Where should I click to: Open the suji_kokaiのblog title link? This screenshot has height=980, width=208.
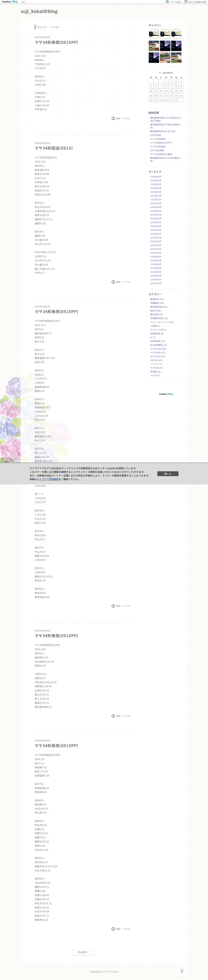click(39, 11)
